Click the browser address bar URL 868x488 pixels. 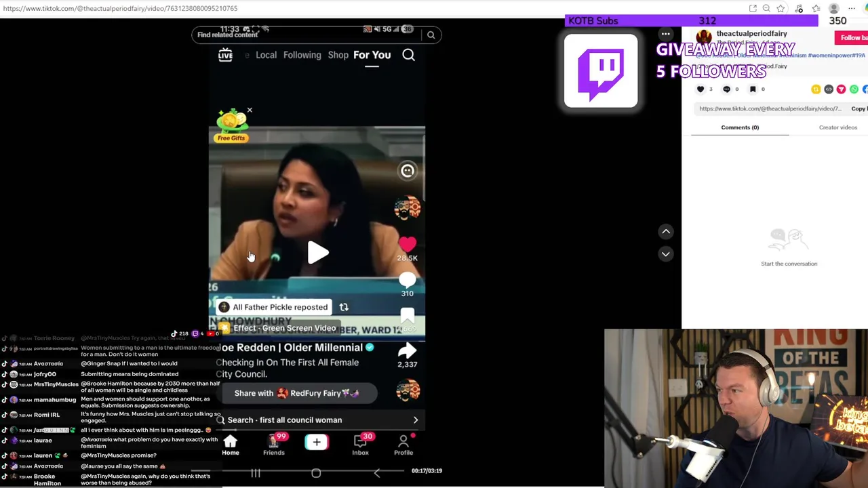pos(120,8)
